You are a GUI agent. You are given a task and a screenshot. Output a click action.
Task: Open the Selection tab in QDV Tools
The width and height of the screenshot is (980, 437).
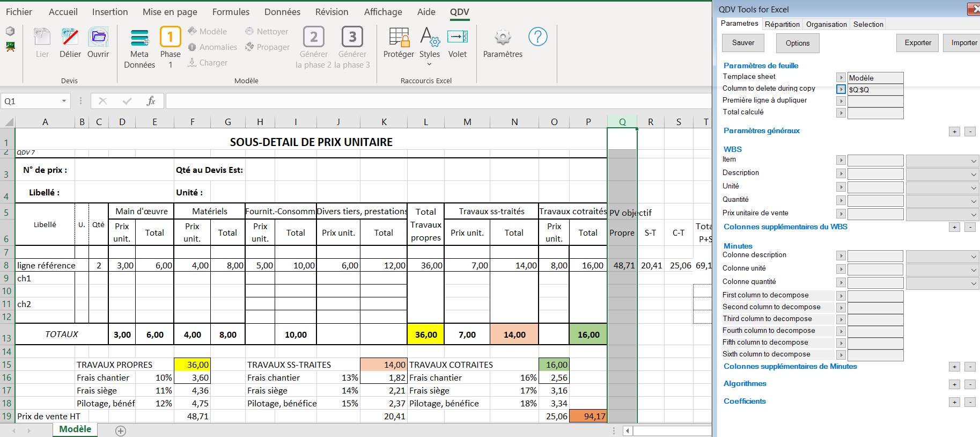868,24
